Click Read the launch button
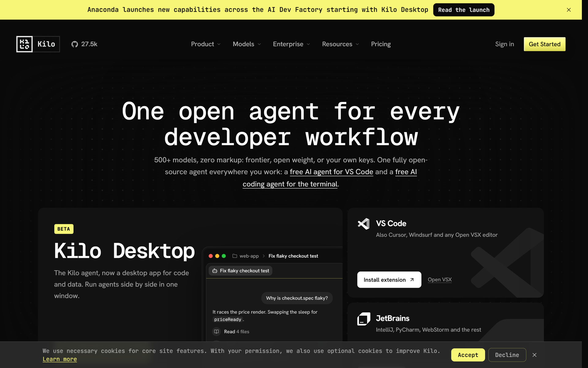 point(464,10)
